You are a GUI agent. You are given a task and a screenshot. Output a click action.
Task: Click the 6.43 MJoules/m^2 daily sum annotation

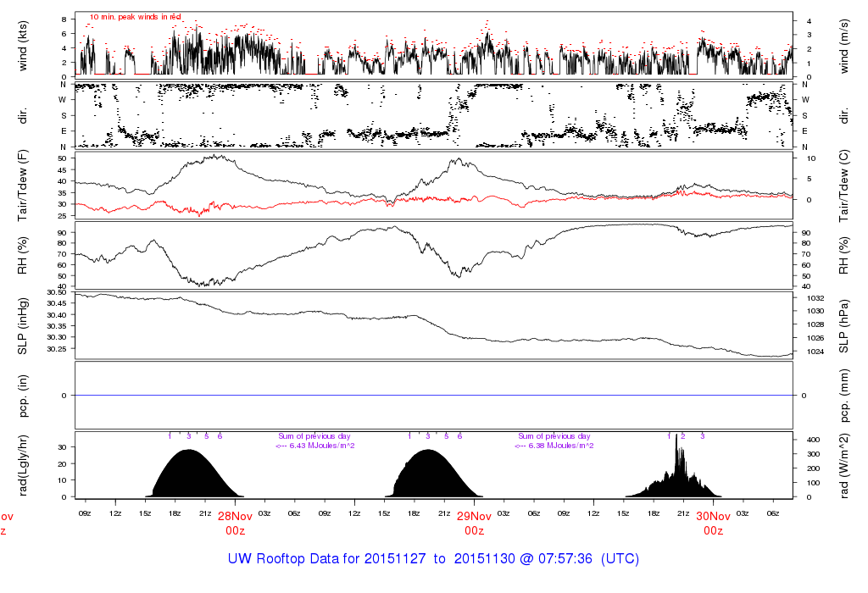click(x=314, y=446)
